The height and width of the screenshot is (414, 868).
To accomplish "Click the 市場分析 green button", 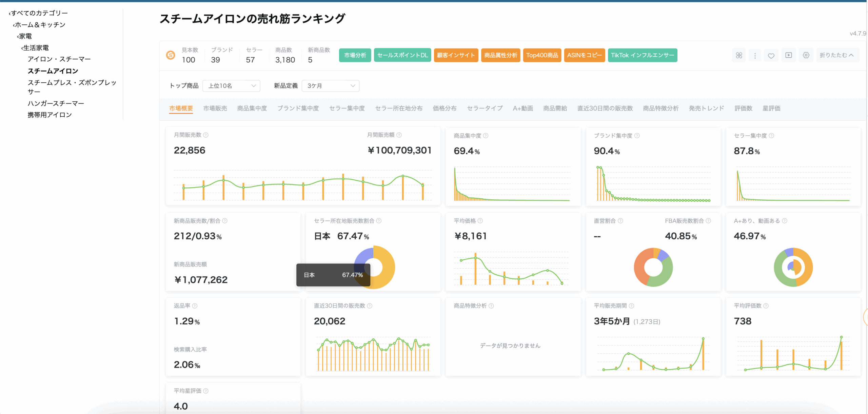I will (x=355, y=55).
